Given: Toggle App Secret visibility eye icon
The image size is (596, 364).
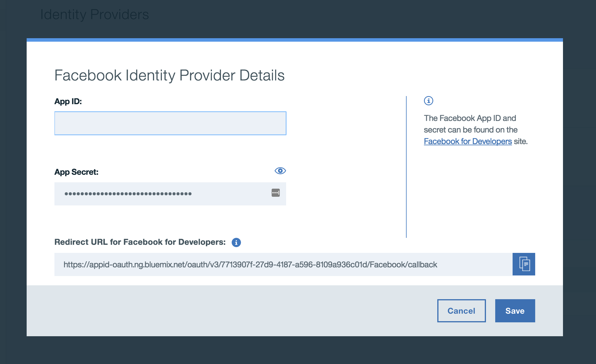Looking at the screenshot, I should coord(280,171).
